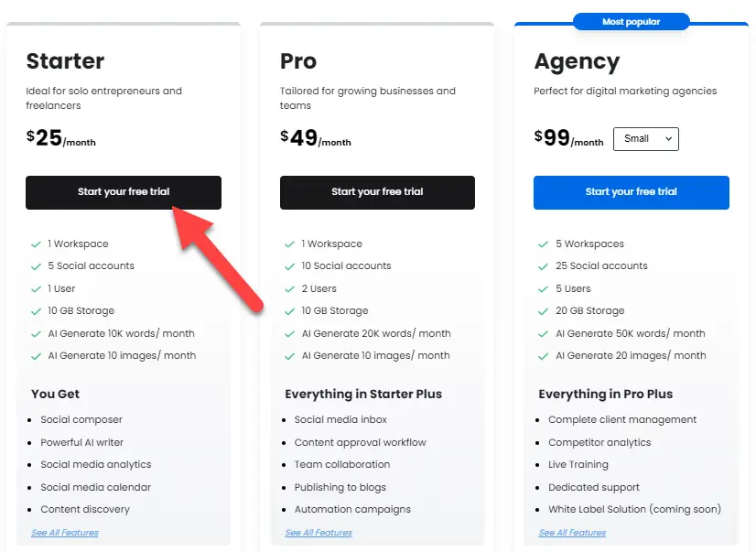Open See All Features under Starter
Screen dimensions: 756x552
[63, 532]
